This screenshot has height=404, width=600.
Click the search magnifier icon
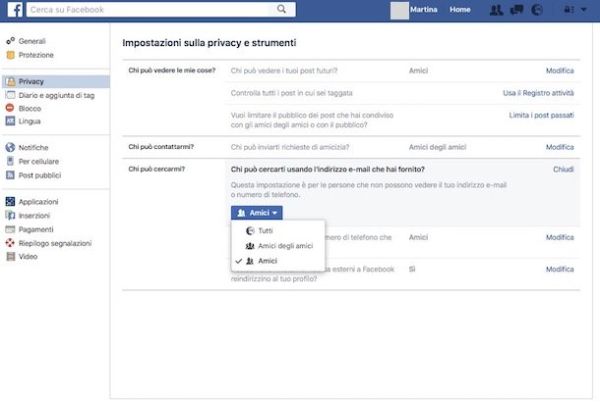coord(282,10)
